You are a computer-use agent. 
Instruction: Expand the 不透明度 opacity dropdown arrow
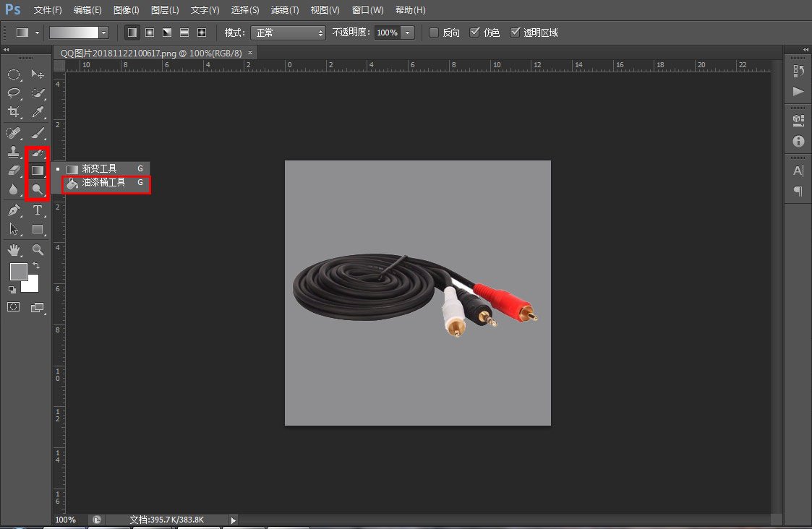coord(408,33)
